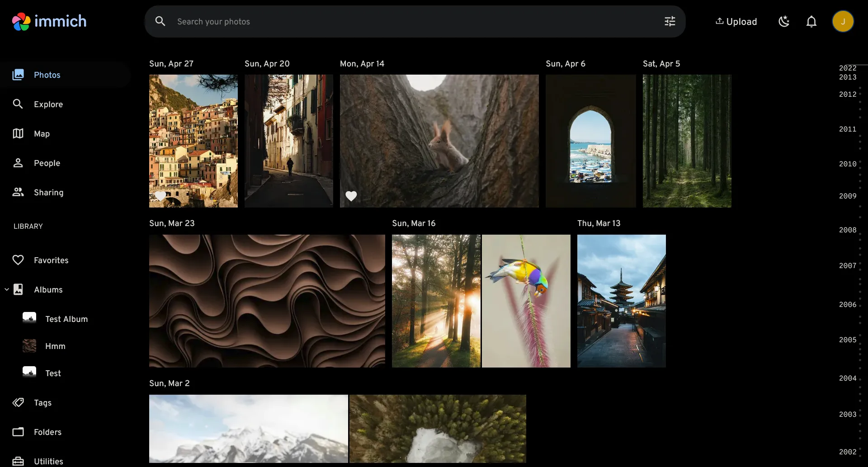Open the Map view icon
Screen dimensions: 868x467
(x=18, y=134)
